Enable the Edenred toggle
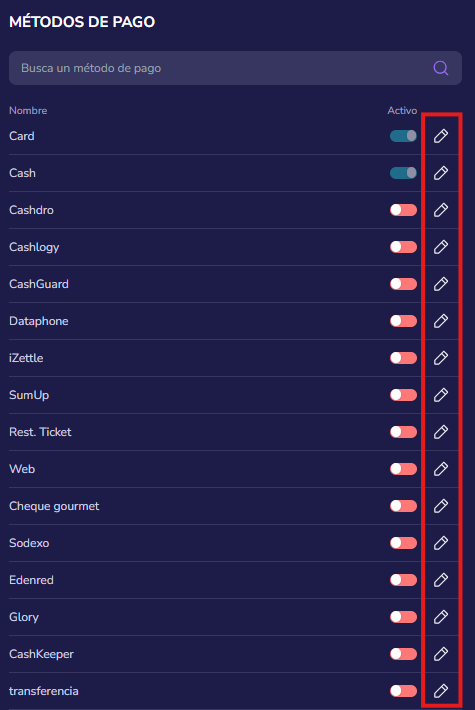475x710 pixels. pyautogui.click(x=403, y=580)
